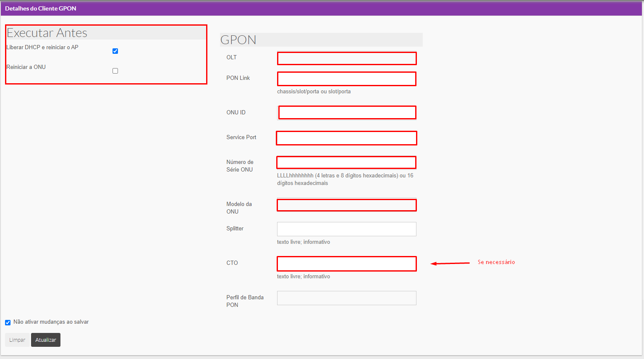
Task: Click the hexadecimal serial format hint text
Action: coord(345,179)
